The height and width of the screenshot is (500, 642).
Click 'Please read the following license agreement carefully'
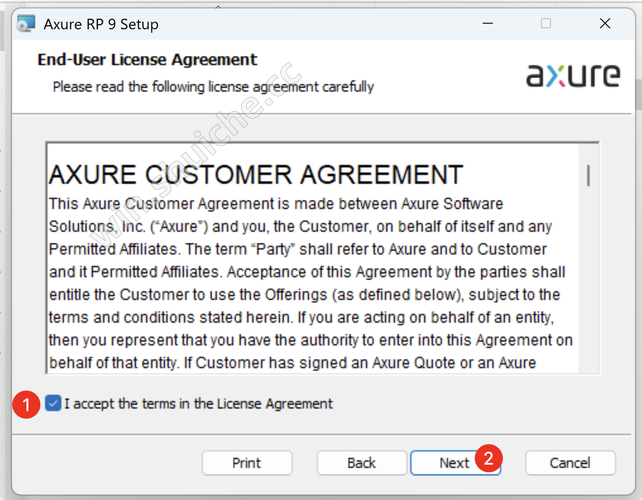point(213,87)
